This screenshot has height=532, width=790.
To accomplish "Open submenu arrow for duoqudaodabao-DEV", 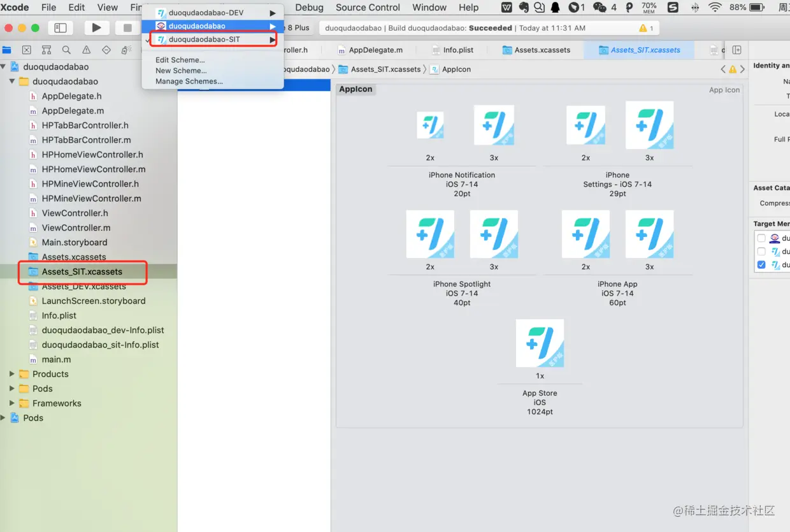I will 273,13.
